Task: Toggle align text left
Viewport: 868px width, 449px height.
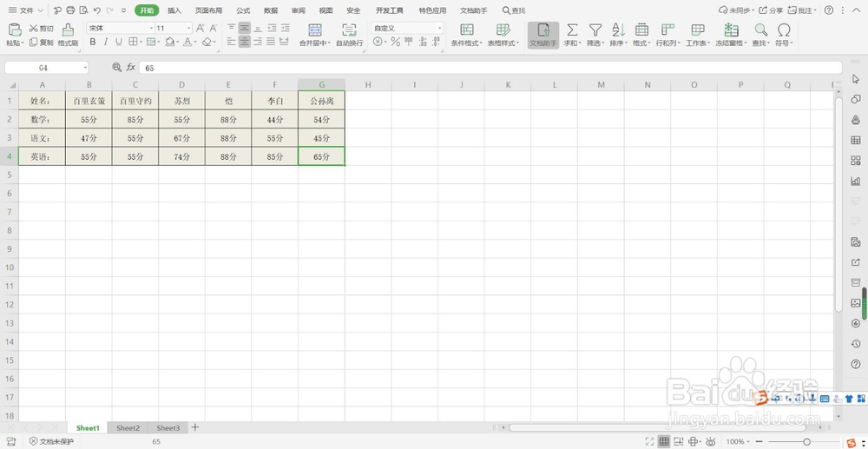Action: (232, 42)
